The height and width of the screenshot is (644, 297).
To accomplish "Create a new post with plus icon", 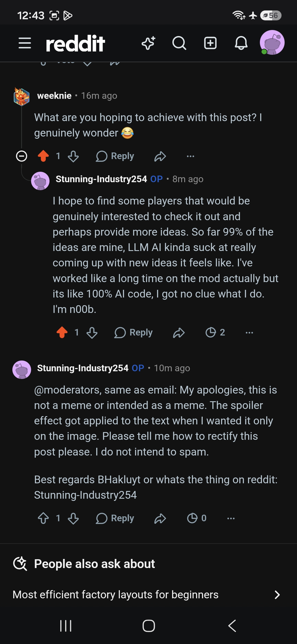I will click(x=210, y=43).
